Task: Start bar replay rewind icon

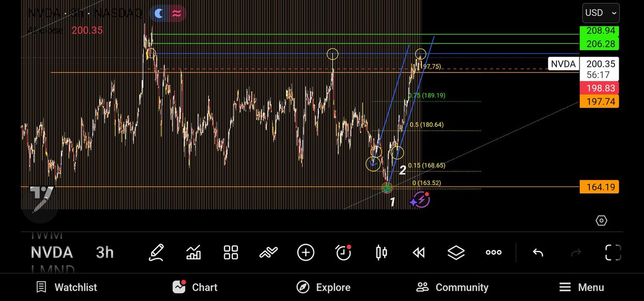Action: click(x=419, y=252)
